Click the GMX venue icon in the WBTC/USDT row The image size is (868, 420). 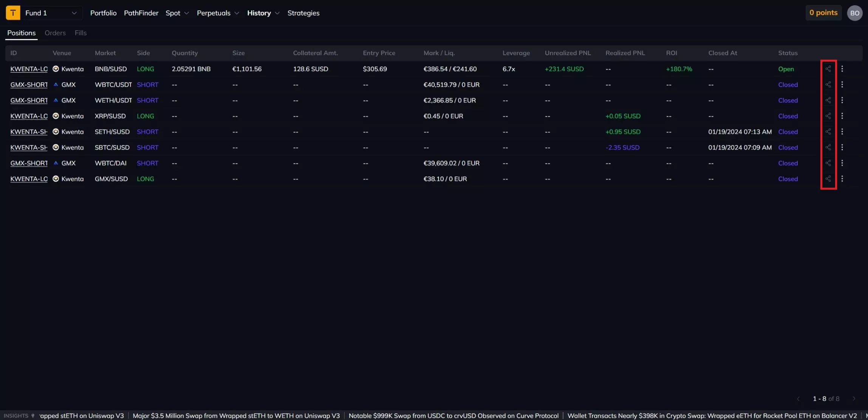[x=56, y=85]
